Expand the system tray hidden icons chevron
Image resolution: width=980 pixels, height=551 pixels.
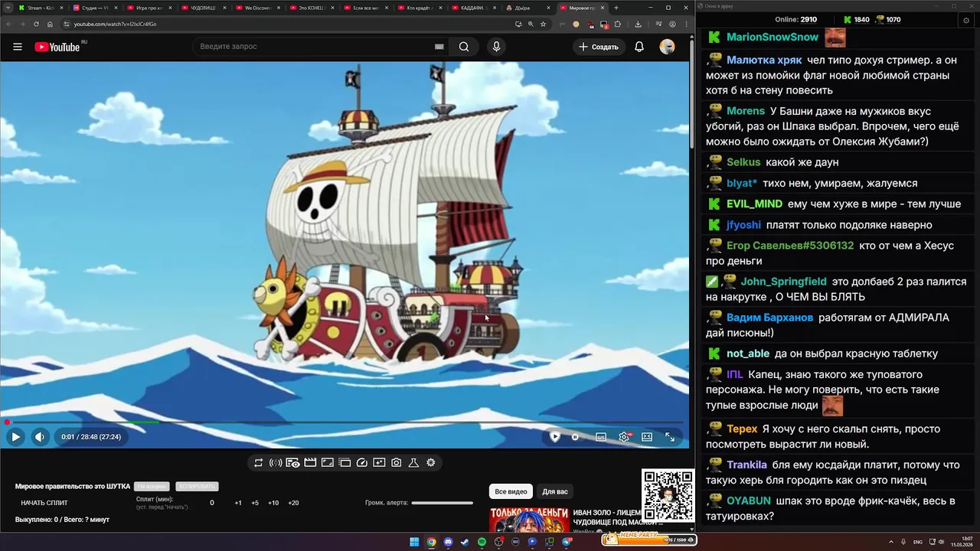pyautogui.click(x=892, y=542)
